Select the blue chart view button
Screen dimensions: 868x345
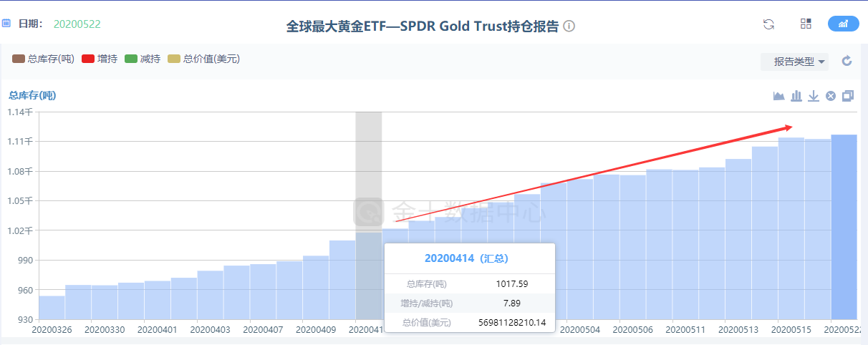(844, 24)
